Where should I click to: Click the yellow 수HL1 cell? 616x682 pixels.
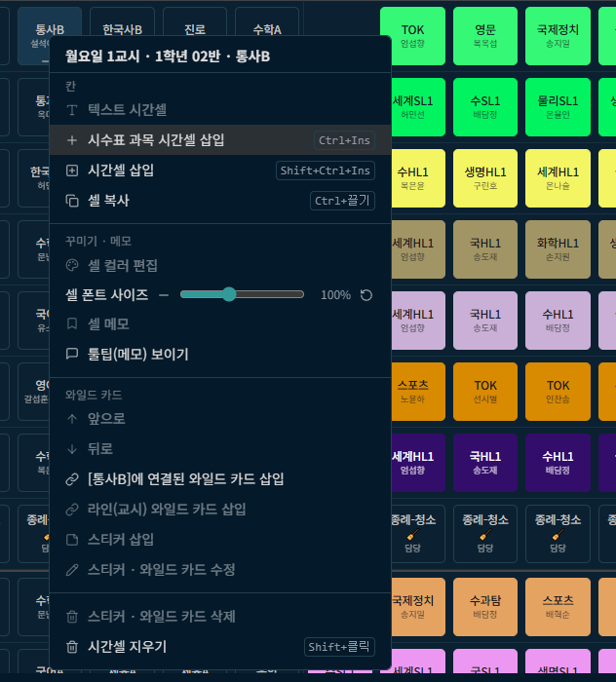418,178
